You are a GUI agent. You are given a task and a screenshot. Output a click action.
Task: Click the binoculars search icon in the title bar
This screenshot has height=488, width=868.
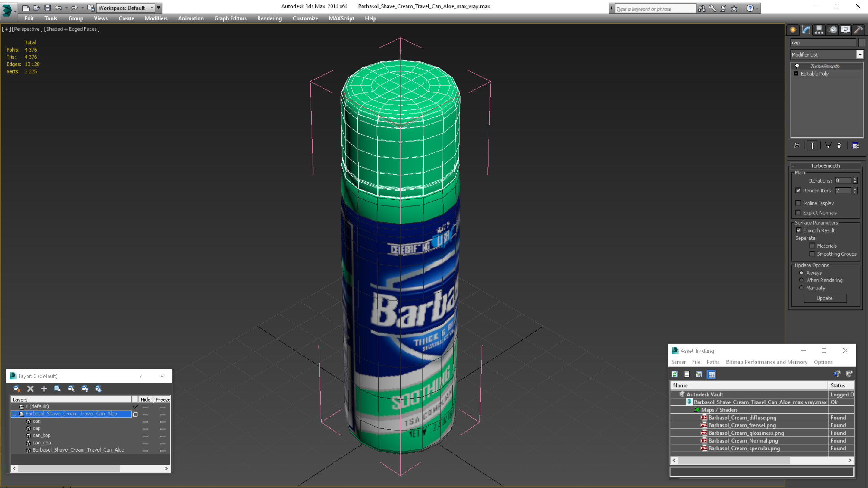click(x=702, y=8)
